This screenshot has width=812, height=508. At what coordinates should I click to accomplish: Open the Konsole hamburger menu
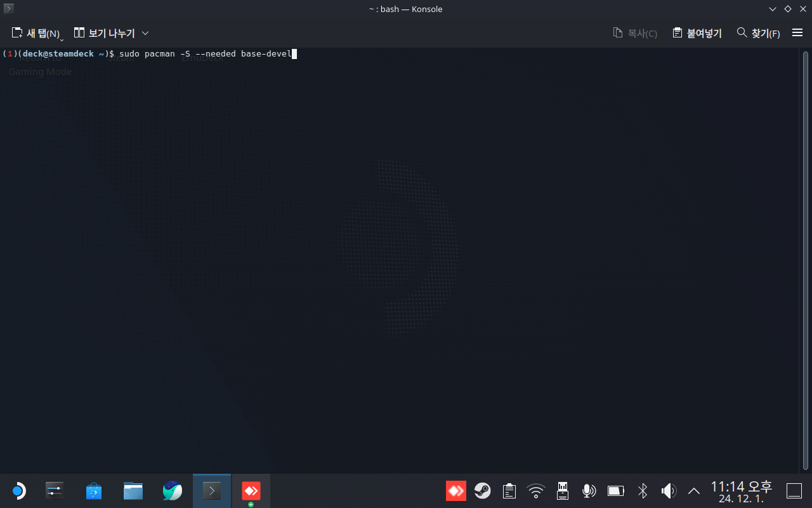797,33
